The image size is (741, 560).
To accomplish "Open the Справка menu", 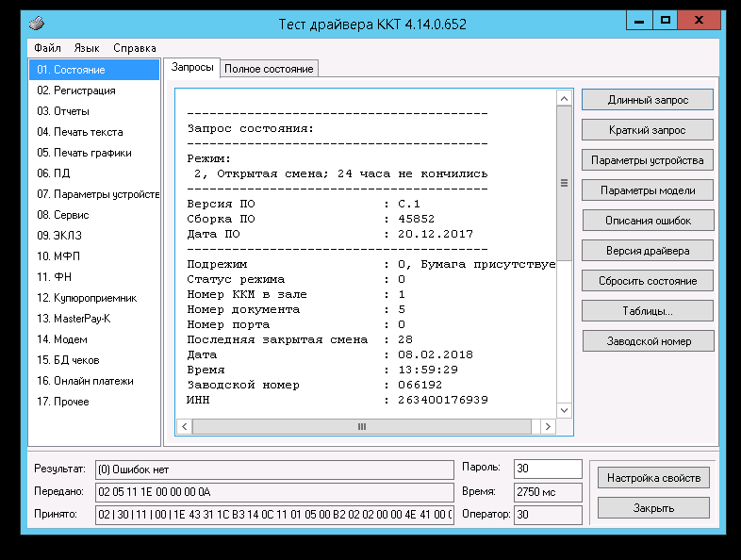I will tap(135, 48).
